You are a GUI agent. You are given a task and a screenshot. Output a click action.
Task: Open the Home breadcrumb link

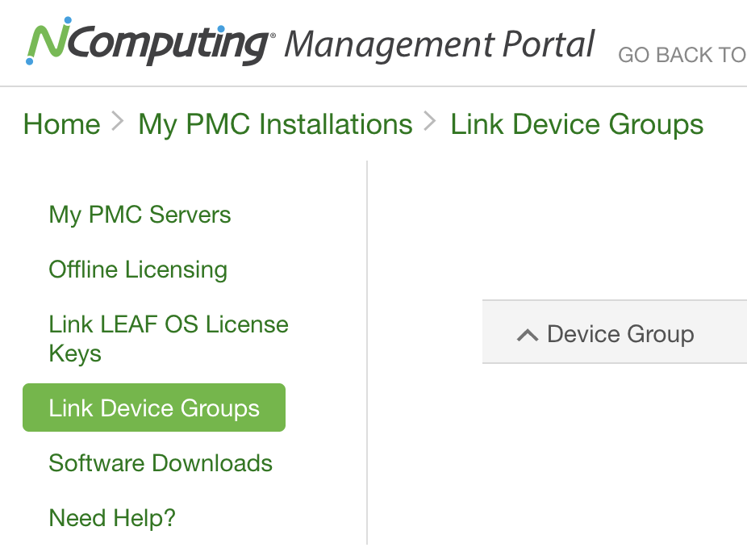(62, 124)
